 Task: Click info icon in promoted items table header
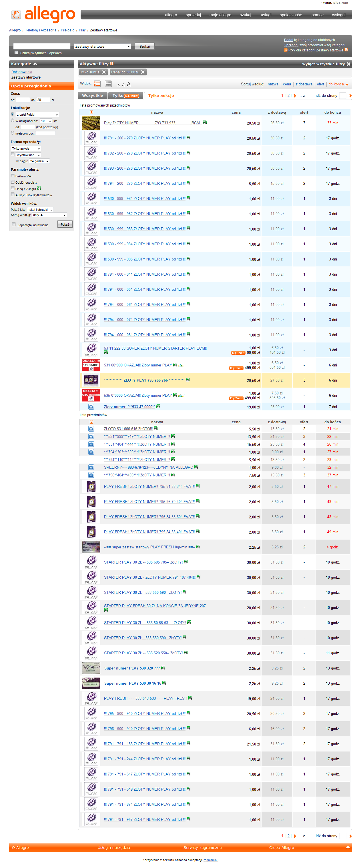coord(91,112)
